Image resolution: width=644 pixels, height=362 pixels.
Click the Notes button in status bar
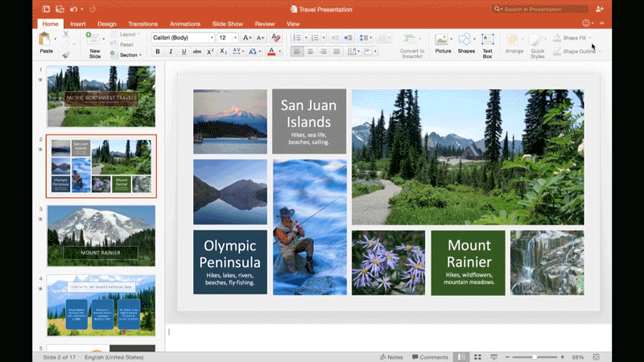[x=390, y=356]
